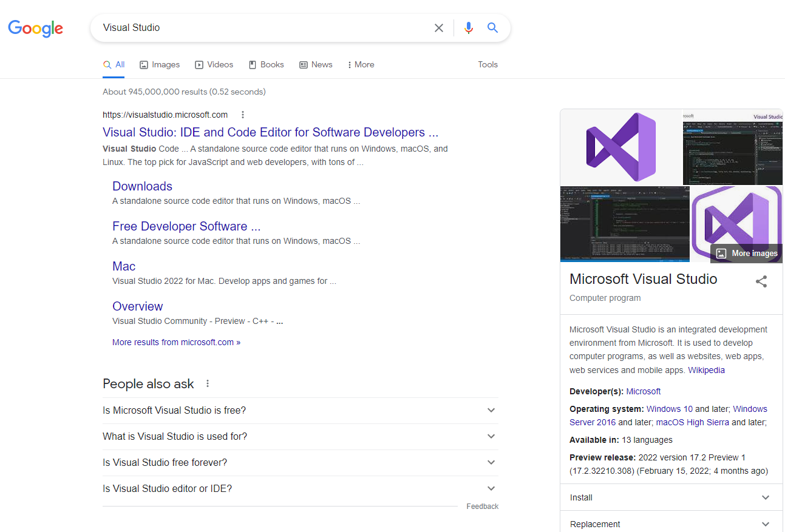Open the Overview sitelink
The height and width of the screenshot is (532, 785).
pos(137,306)
